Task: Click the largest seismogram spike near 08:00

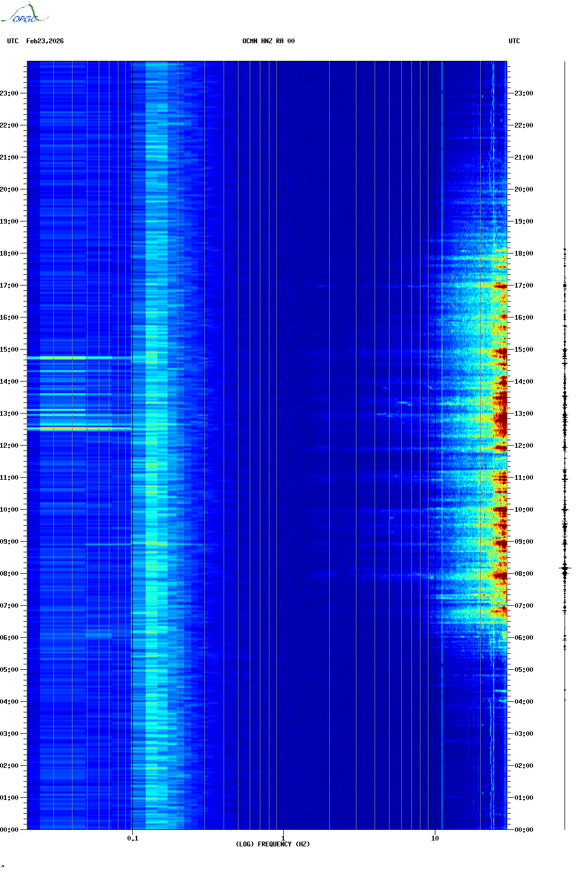Action: pos(565,569)
